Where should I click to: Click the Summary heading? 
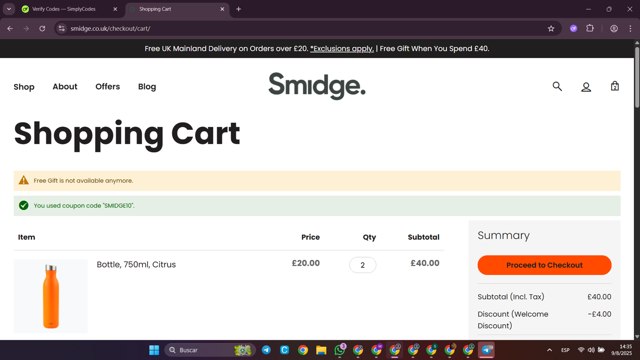504,236
